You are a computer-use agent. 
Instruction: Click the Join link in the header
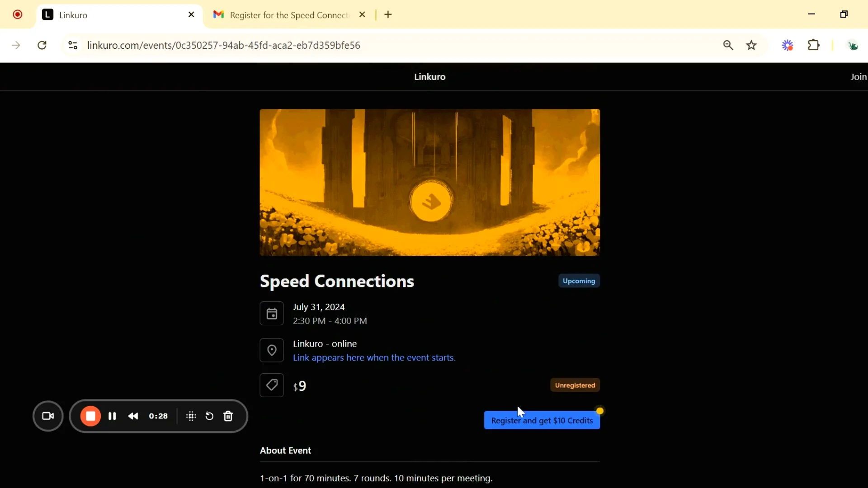point(858,77)
